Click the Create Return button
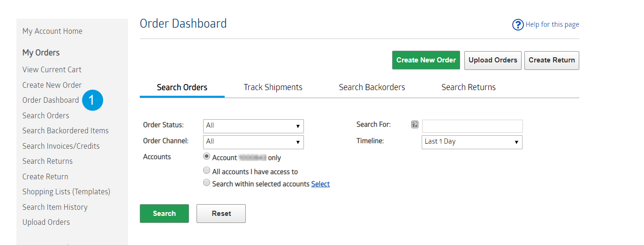The width and height of the screenshot is (644, 245). click(x=552, y=60)
